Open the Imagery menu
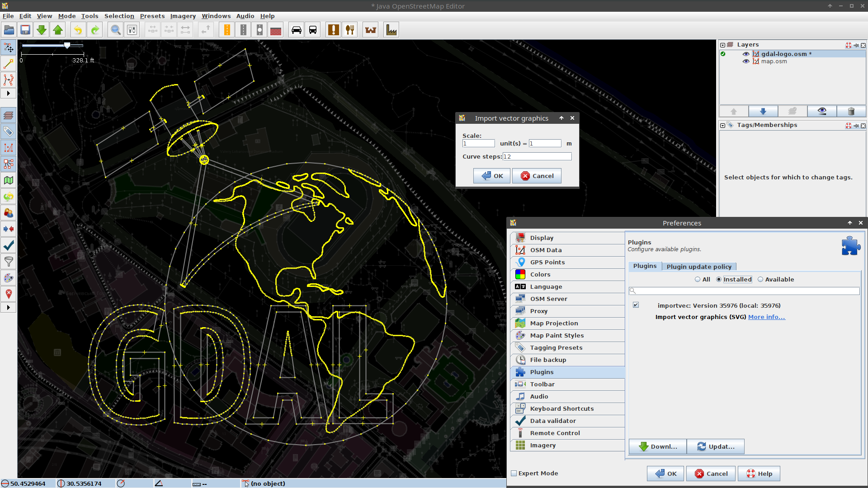 (x=183, y=16)
